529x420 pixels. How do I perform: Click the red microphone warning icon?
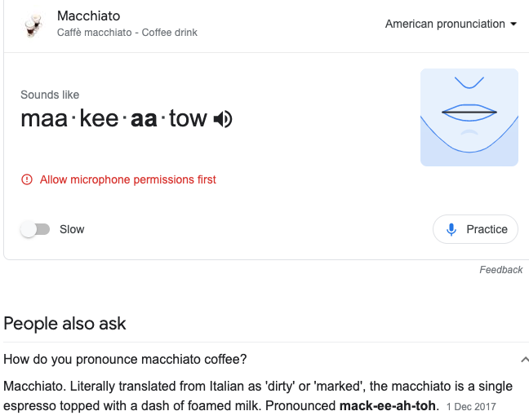27,179
